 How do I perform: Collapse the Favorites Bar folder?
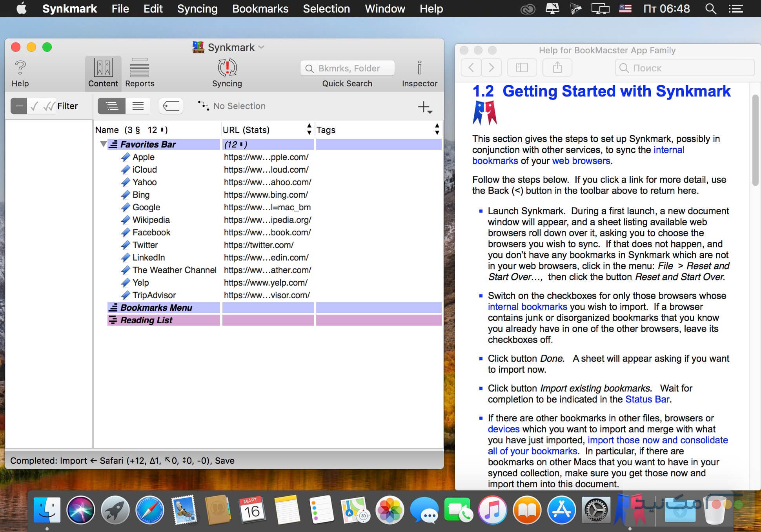(103, 144)
